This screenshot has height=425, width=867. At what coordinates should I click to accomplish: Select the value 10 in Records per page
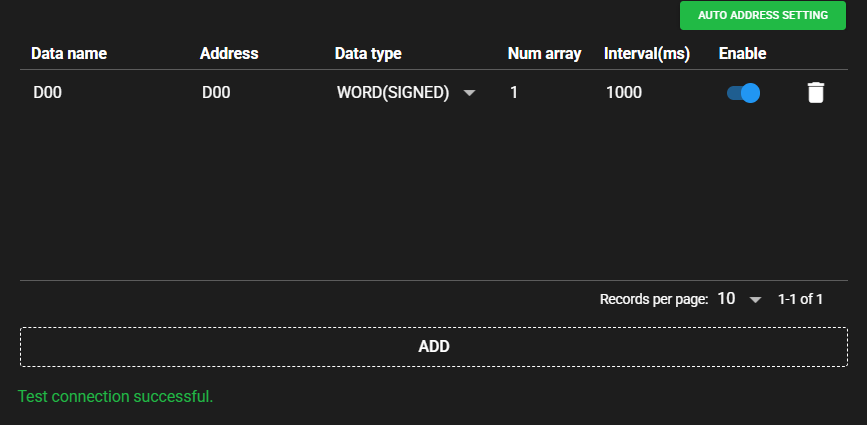(727, 299)
